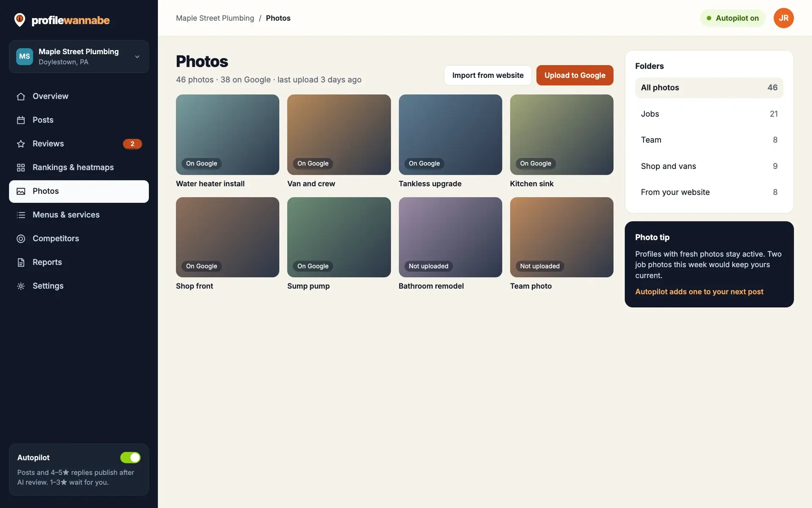
Task: Click the Menus & services list icon
Action: [x=21, y=215]
